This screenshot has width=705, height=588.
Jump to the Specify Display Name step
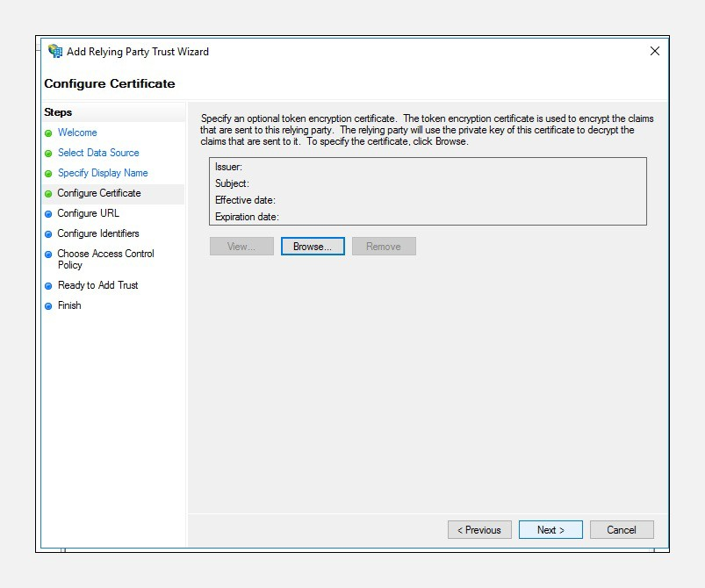(103, 173)
